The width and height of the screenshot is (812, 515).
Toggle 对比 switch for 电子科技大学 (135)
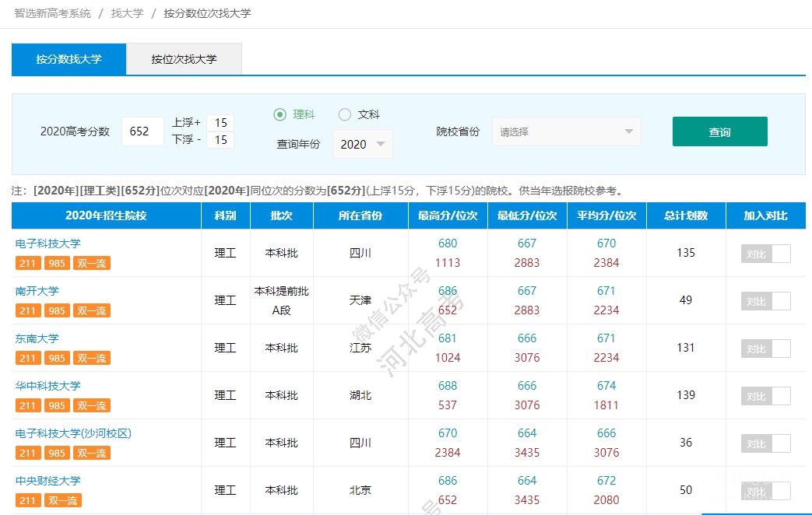(766, 254)
